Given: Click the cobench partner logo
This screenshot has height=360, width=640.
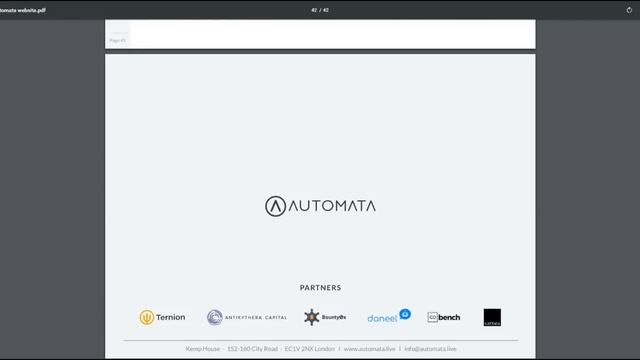Looking at the screenshot, I should click(x=444, y=317).
